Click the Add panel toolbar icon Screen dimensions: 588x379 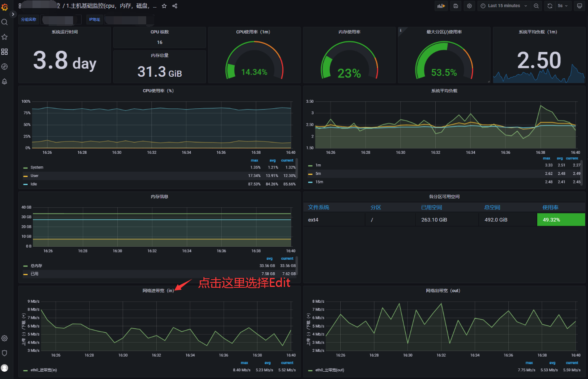pos(441,6)
